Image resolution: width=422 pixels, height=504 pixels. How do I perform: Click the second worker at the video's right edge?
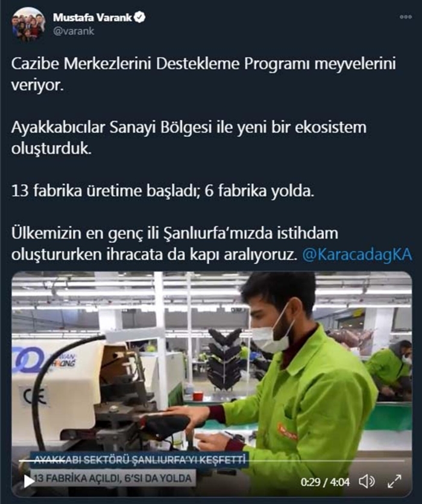tap(391, 370)
